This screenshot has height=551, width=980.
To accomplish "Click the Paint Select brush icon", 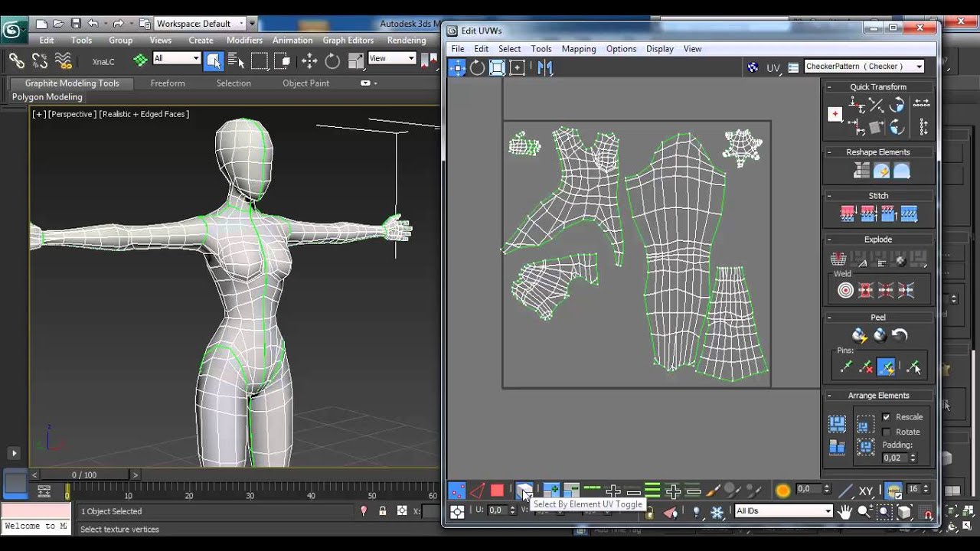I will [713, 491].
